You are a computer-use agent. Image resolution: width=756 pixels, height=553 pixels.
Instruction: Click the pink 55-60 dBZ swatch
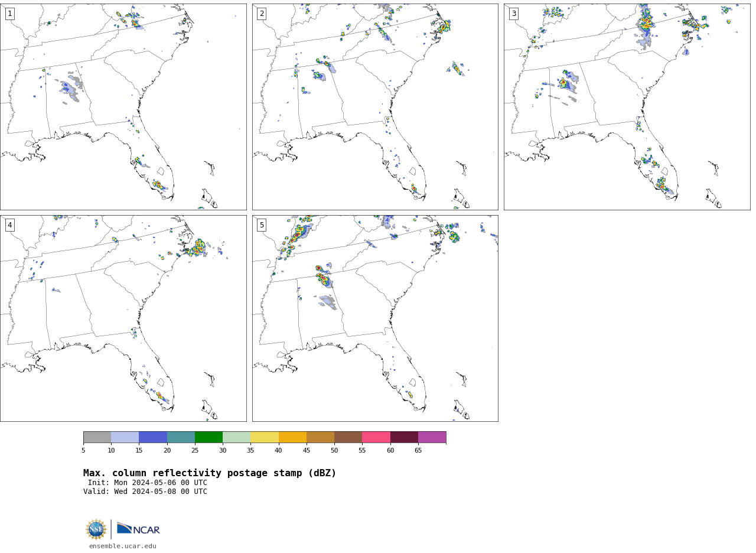(376, 437)
